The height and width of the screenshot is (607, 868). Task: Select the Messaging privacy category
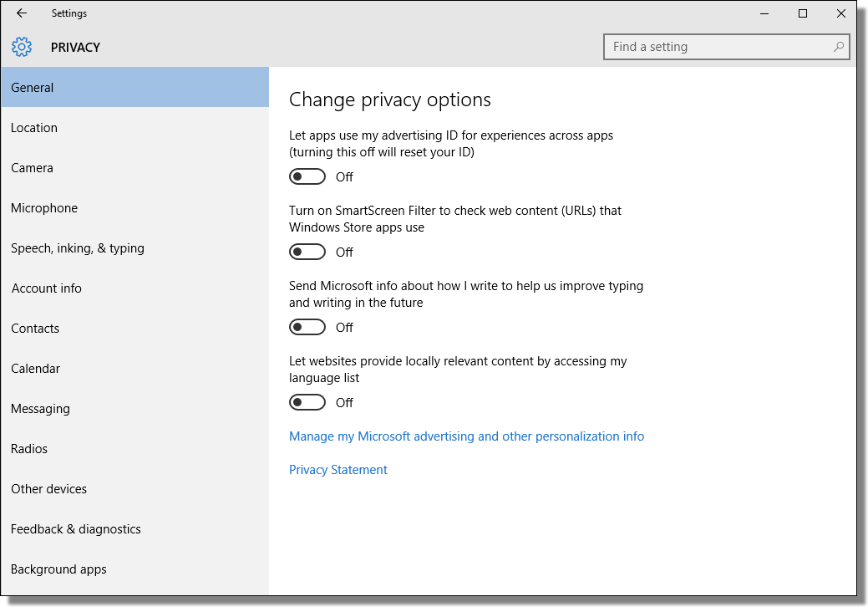(40, 408)
